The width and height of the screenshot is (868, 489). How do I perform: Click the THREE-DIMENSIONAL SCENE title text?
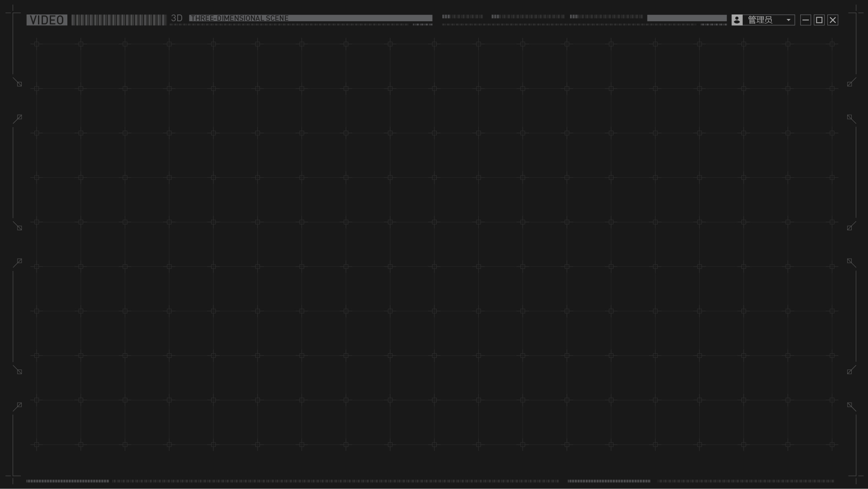240,18
